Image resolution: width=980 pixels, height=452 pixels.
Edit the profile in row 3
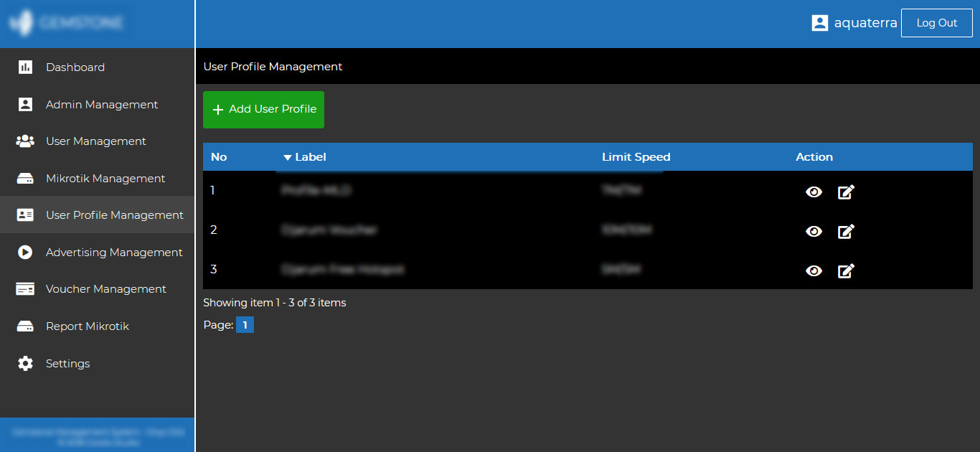[846, 270]
